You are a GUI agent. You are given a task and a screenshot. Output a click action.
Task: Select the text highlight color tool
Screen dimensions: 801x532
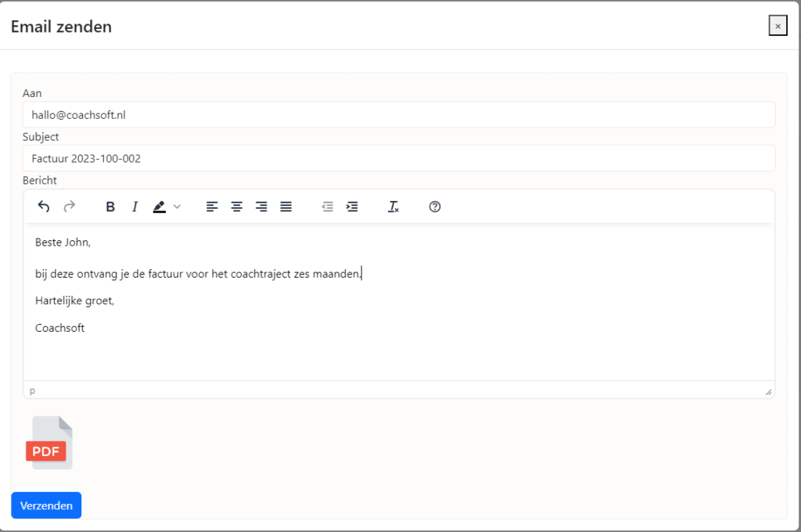(x=160, y=207)
